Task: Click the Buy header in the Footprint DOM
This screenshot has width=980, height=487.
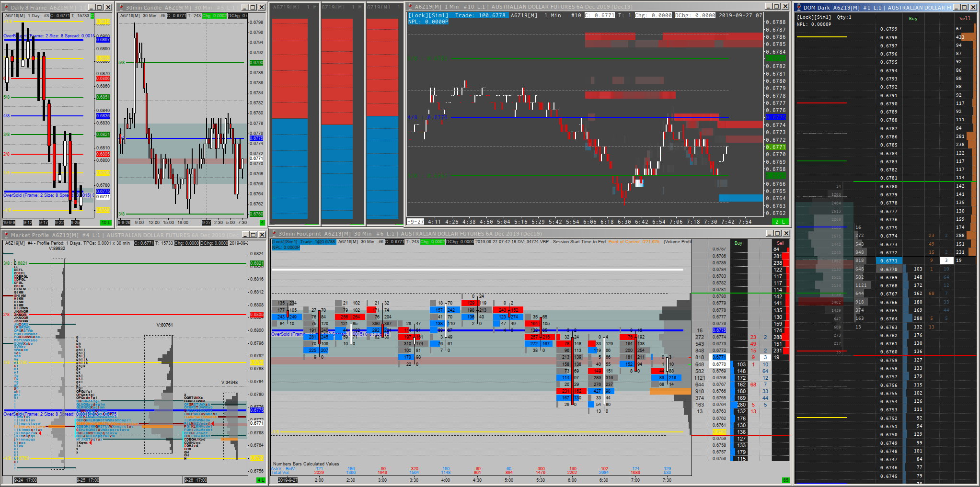Action: [738, 243]
